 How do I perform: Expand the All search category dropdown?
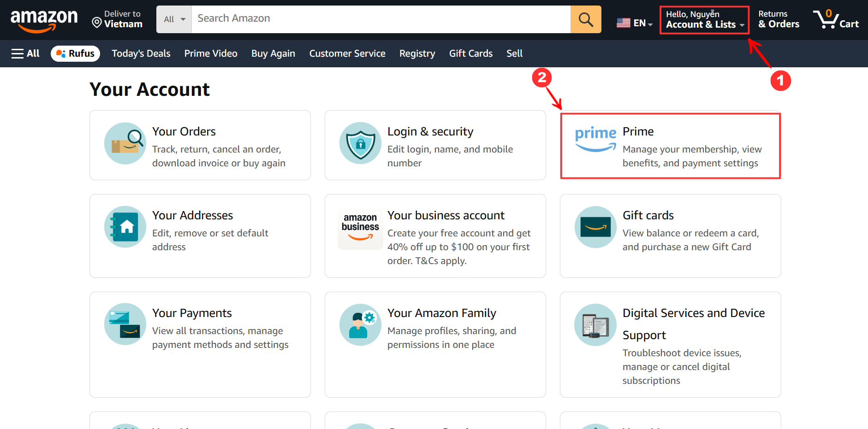174,19
